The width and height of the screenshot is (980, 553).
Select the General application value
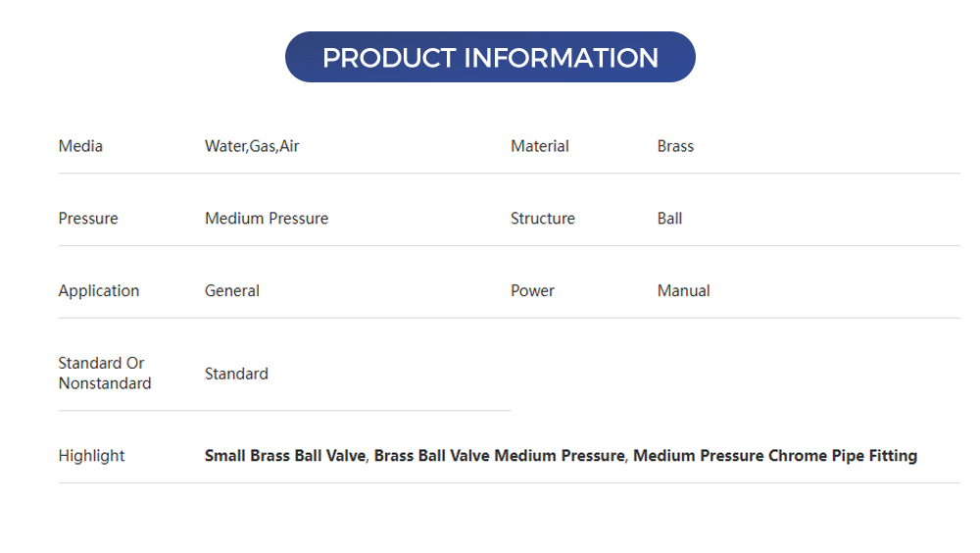pyautogui.click(x=232, y=291)
